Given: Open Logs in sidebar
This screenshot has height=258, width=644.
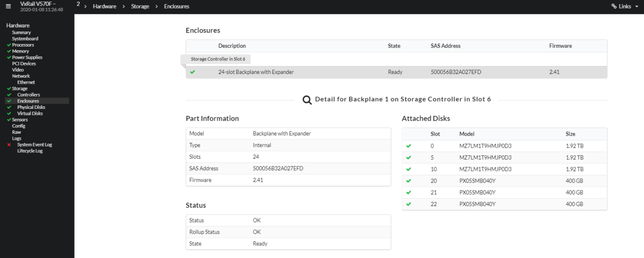Looking at the screenshot, I should coord(17,138).
